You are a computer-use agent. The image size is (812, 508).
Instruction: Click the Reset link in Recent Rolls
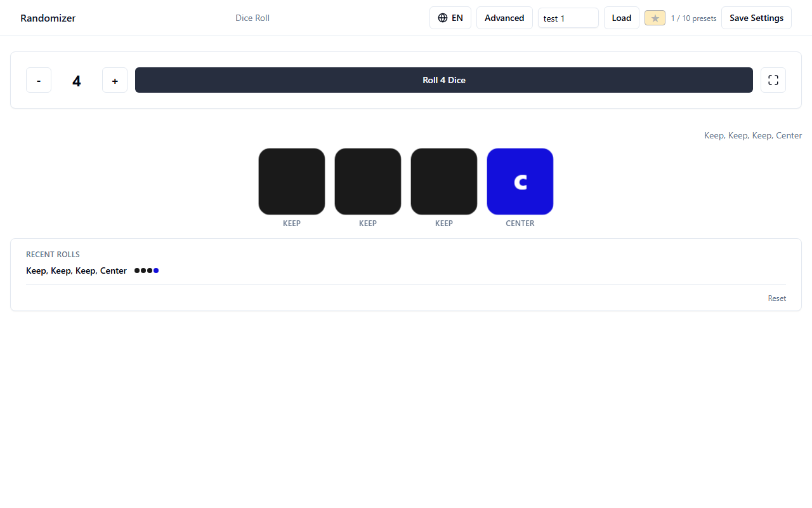[x=777, y=298]
